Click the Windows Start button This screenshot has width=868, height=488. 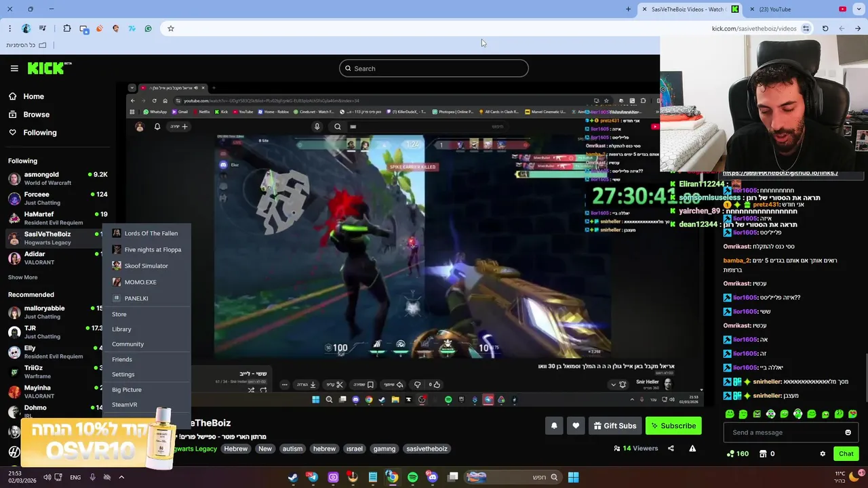pyautogui.click(x=573, y=477)
